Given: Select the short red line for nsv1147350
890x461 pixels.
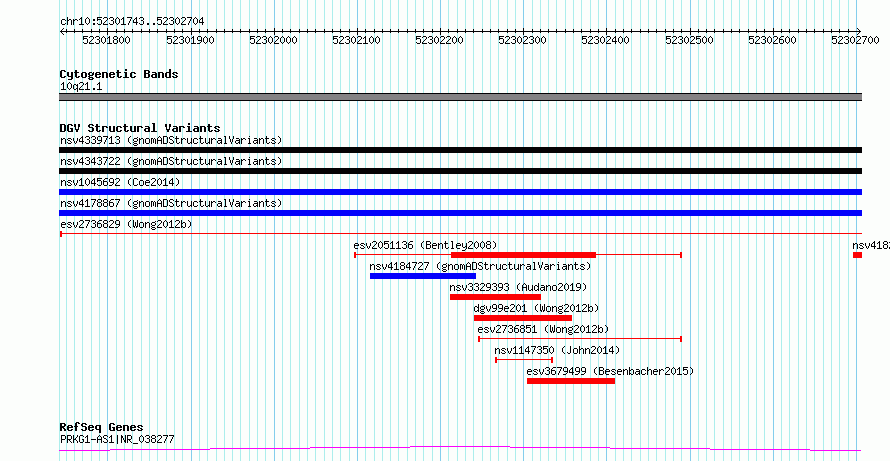Looking at the screenshot, I should point(524,360).
